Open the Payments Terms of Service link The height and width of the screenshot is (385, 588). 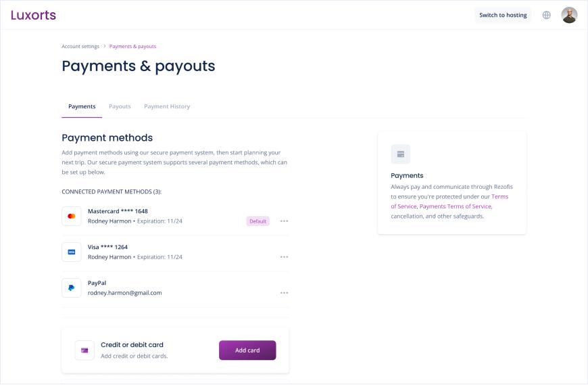pyautogui.click(x=456, y=206)
